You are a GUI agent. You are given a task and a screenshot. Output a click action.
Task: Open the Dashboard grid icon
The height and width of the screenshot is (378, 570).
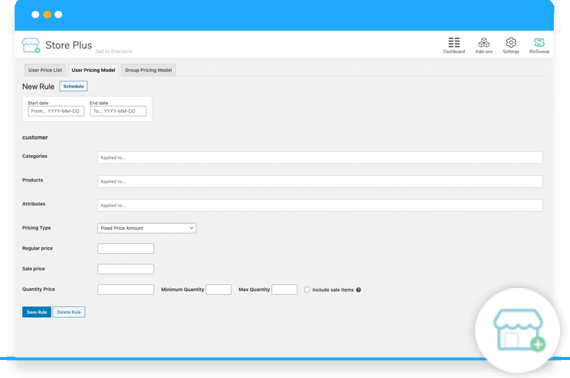454,43
